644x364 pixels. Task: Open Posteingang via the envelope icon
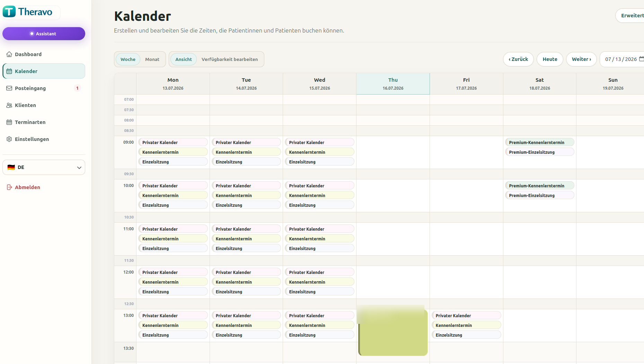pyautogui.click(x=9, y=88)
